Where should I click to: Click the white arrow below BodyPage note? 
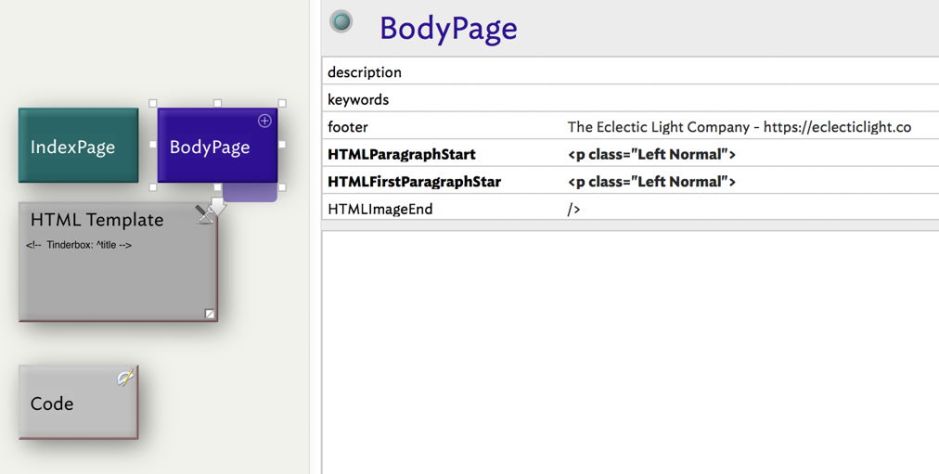[x=218, y=205]
